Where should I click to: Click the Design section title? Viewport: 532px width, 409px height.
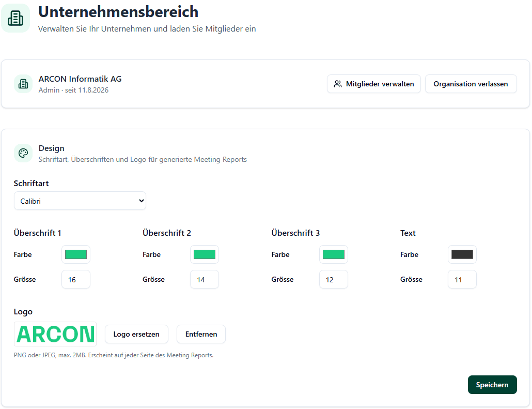tap(51, 148)
